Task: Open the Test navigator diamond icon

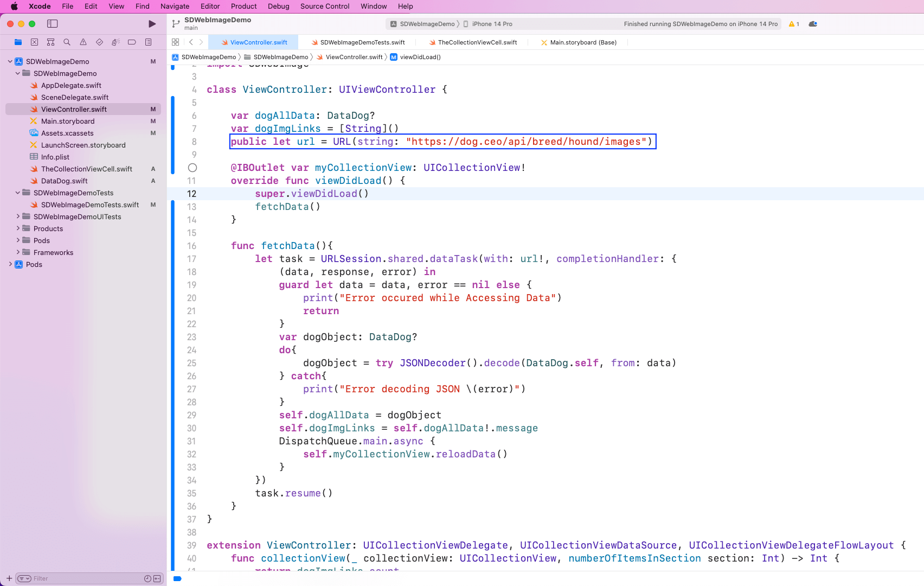Action: 99,42
